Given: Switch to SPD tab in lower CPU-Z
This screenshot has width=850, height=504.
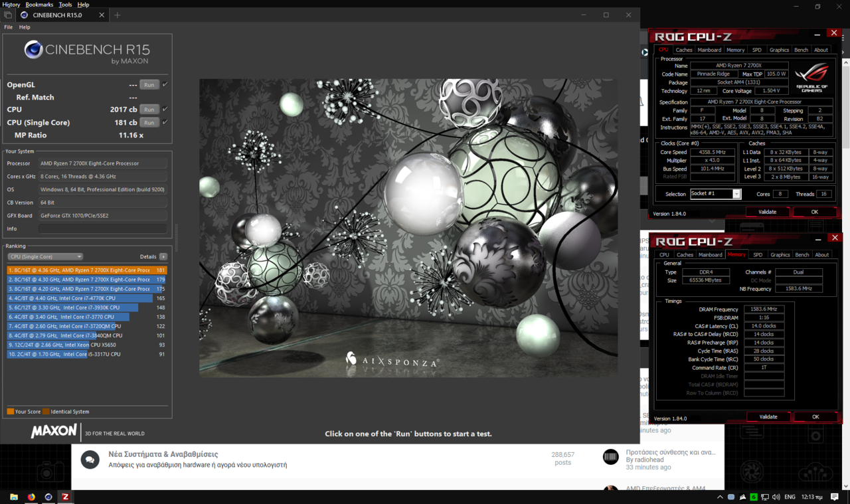Looking at the screenshot, I should [758, 255].
